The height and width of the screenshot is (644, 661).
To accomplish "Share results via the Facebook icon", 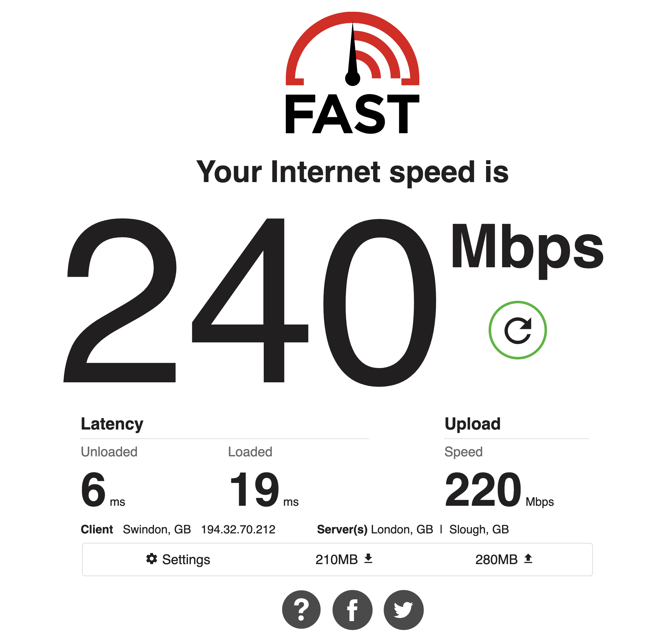I will [352, 610].
